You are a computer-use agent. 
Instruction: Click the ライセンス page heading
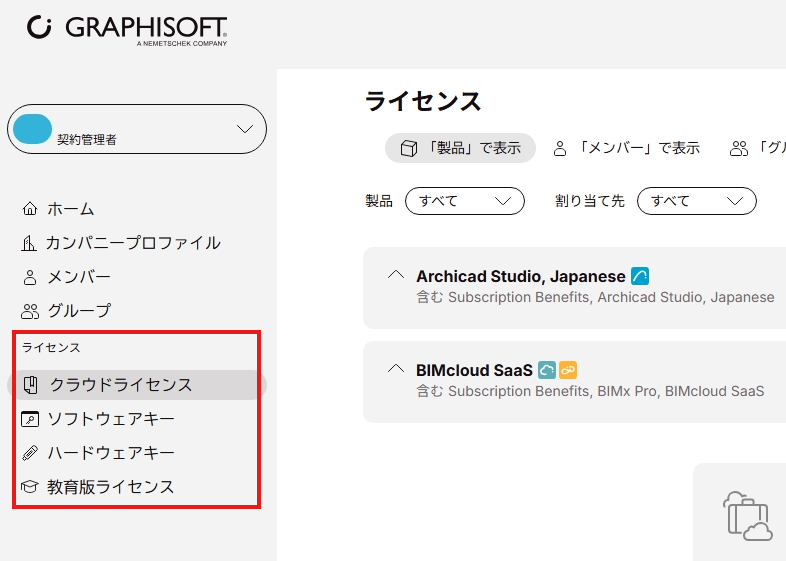click(x=423, y=101)
